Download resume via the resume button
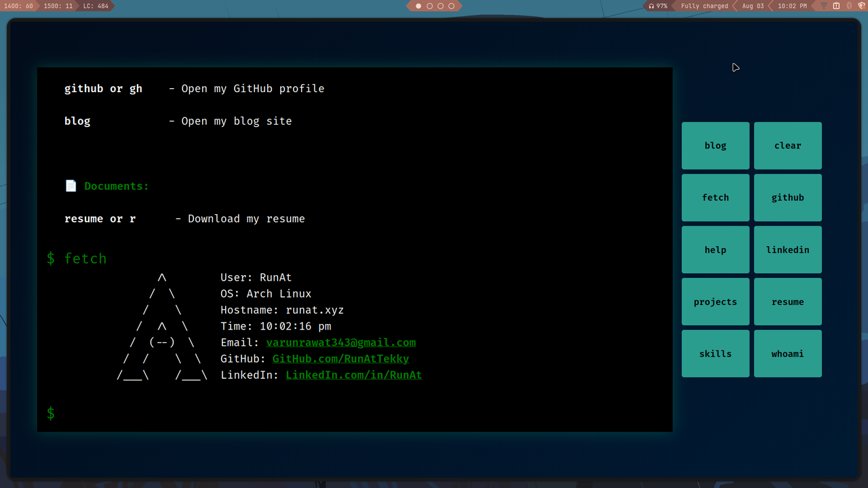 (788, 302)
